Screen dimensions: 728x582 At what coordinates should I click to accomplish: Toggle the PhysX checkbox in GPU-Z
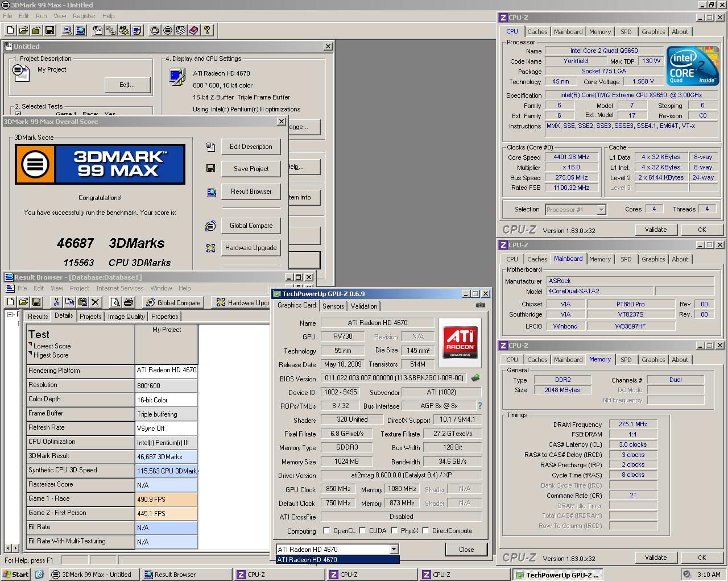394,531
